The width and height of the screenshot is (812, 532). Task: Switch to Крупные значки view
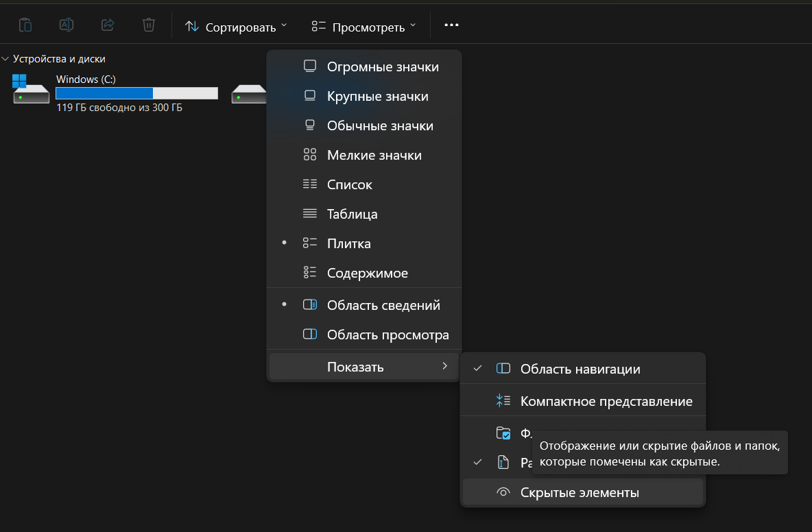click(x=377, y=96)
